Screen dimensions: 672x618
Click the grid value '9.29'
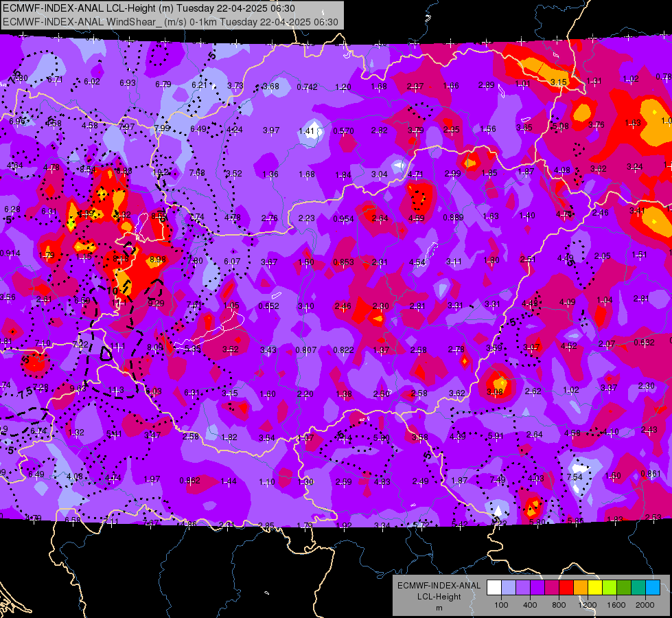click(x=156, y=304)
